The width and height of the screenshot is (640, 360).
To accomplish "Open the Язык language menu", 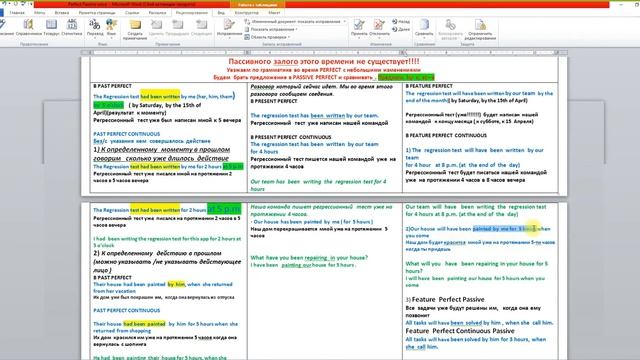I will click(111, 28).
